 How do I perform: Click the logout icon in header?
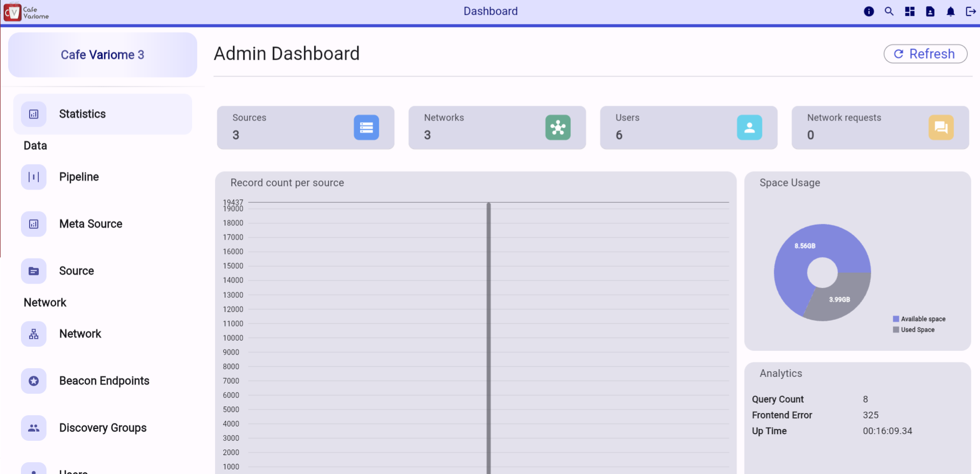(971, 11)
